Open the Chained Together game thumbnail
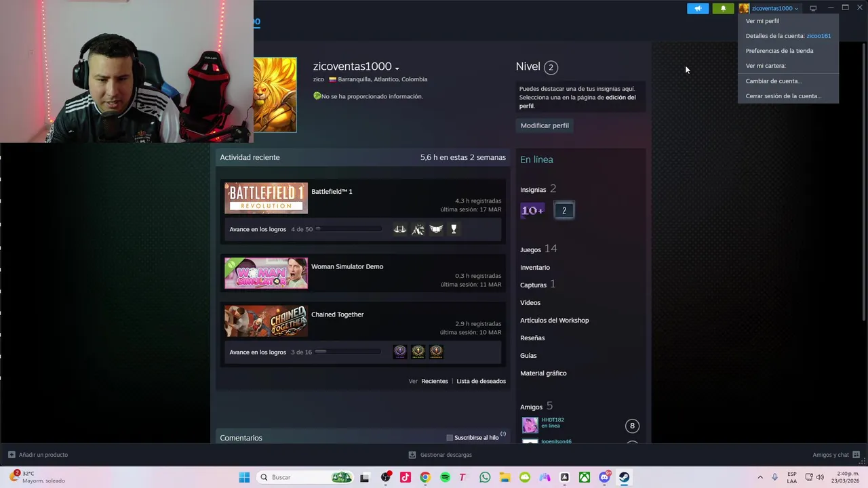Screen dimensions: 868x488 (266, 321)
